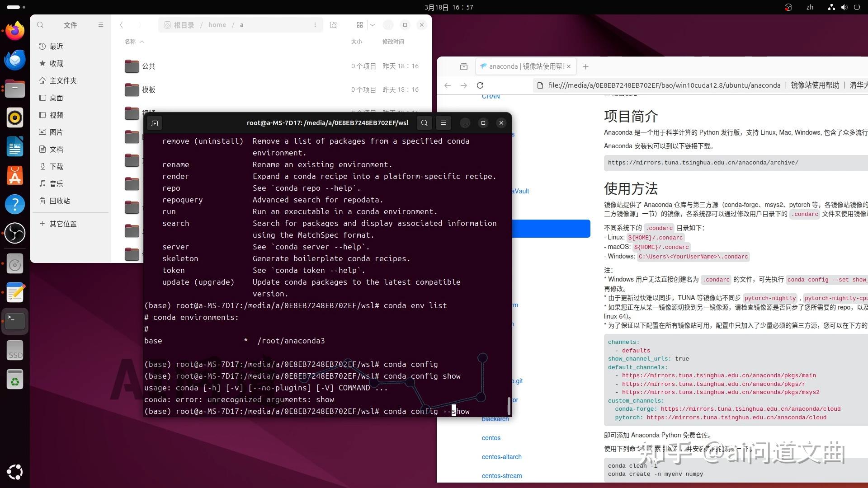
Task: Open Rhythmbox music player from the dock
Action: point(15,117)
